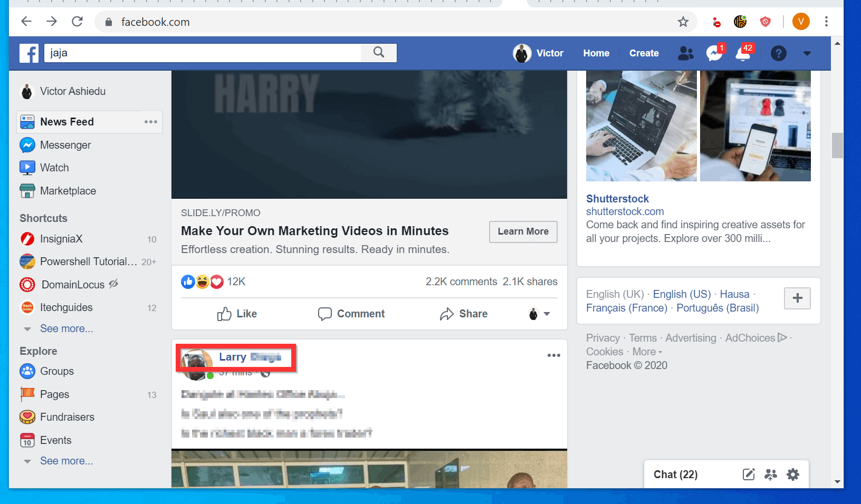Switch language to Hausa

[x=734, y=294]
